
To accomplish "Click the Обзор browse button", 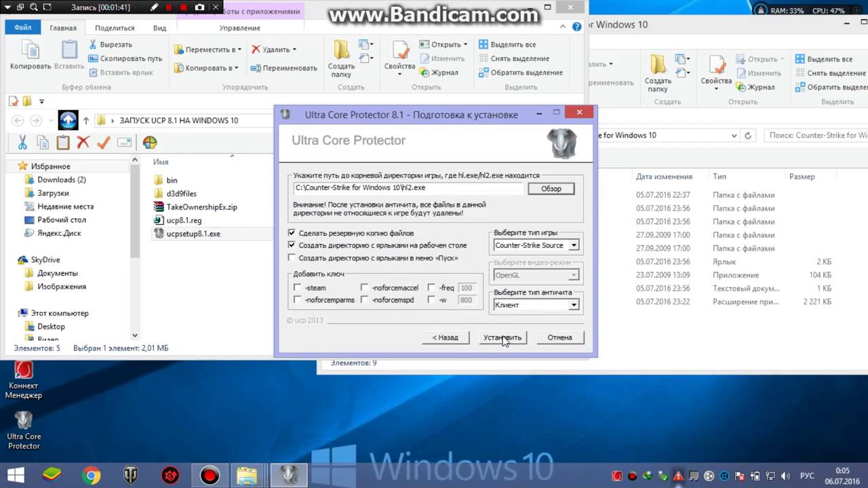I will point(551,188).
